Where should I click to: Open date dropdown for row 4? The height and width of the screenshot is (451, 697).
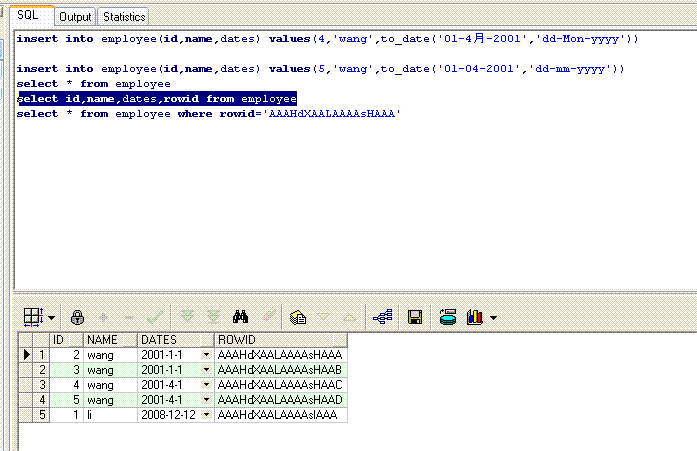point(206,400)
